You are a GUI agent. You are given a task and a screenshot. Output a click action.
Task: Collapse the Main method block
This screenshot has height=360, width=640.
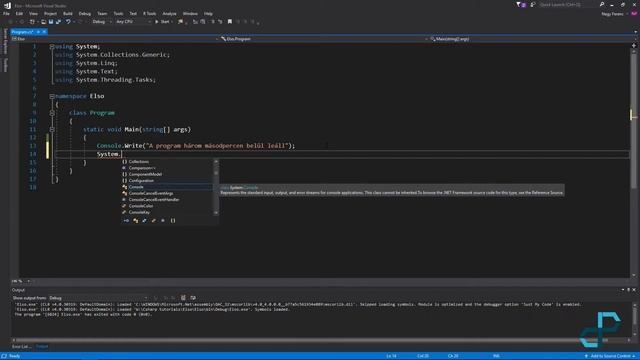pos(52,129)
